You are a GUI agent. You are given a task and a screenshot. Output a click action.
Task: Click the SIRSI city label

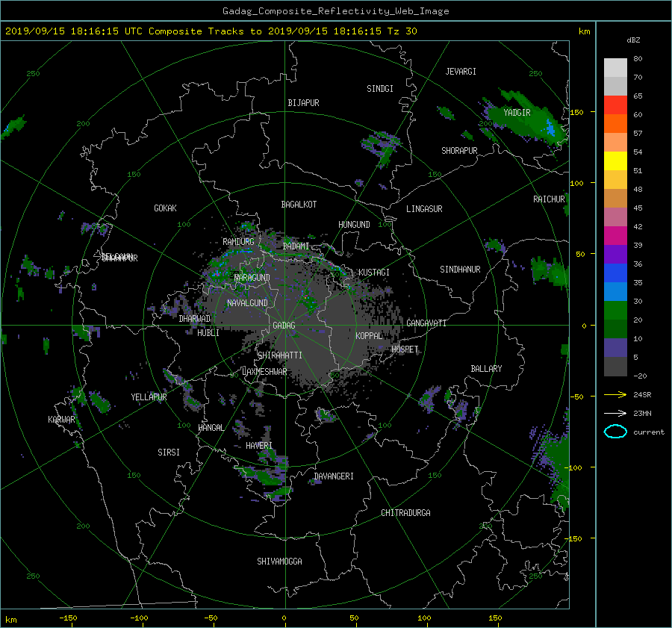click(169, 453)
